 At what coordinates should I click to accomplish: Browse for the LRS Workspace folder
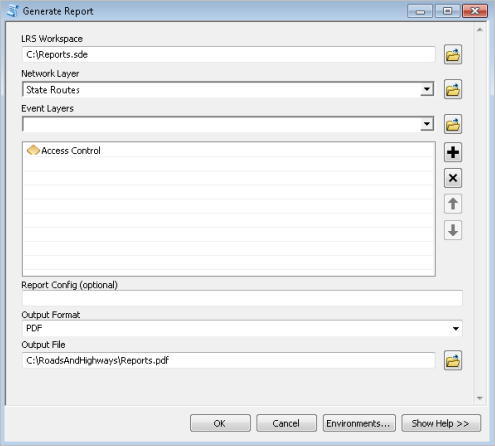(453, 54)
